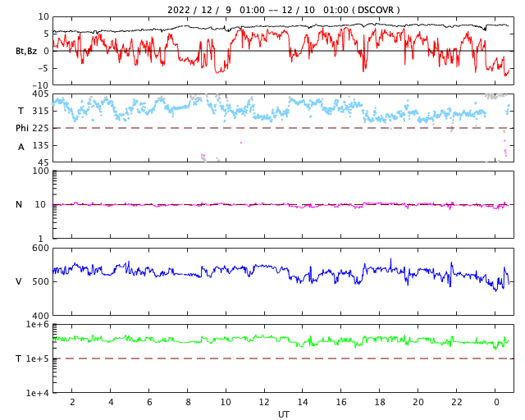
Task: Click the 'DSCOVR' label in the title
Action: (376, 10)
